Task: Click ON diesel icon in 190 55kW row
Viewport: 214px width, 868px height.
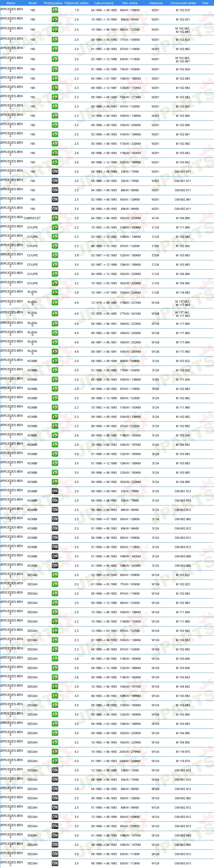Action: [x=55, y=181]
